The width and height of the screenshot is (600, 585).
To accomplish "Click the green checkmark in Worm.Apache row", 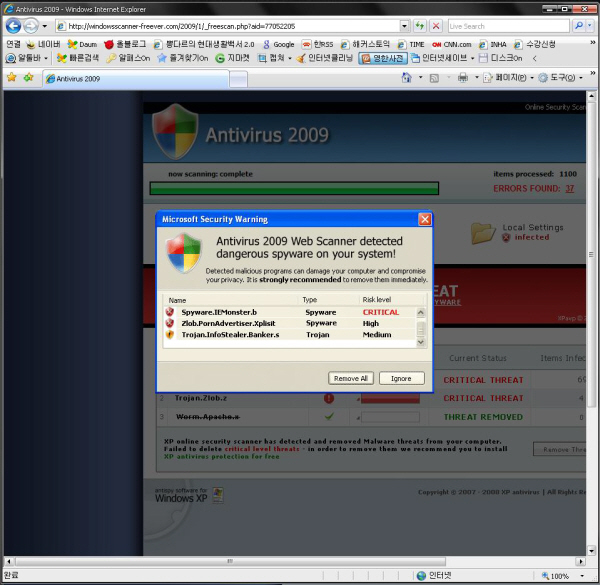I will tap(329, 416).
